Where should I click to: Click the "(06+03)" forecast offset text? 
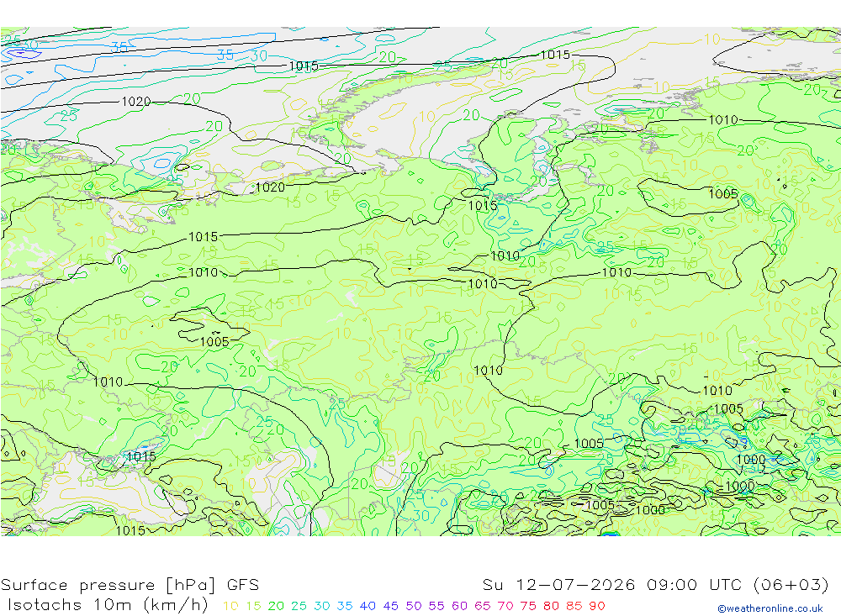click(x=791, y=585)
